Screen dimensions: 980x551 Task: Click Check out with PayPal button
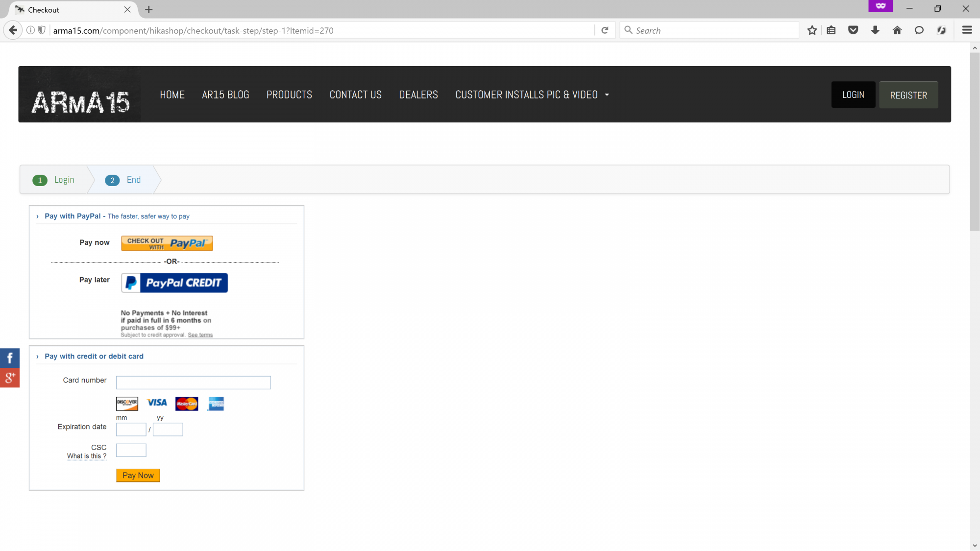coord(167,243)
